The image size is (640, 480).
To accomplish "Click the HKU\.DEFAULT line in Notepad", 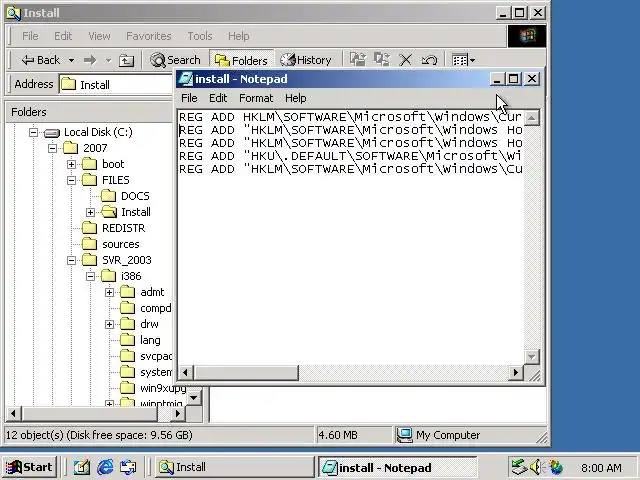I will [350, 156].
